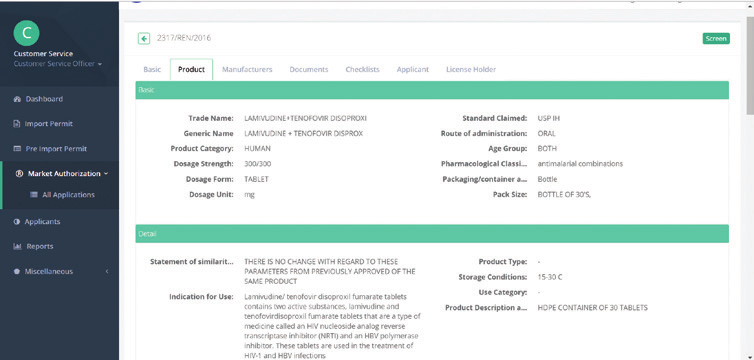Viewport: 754px width, 360px height.
Task: Click the All Applications list icon
Action: point(34,195)
